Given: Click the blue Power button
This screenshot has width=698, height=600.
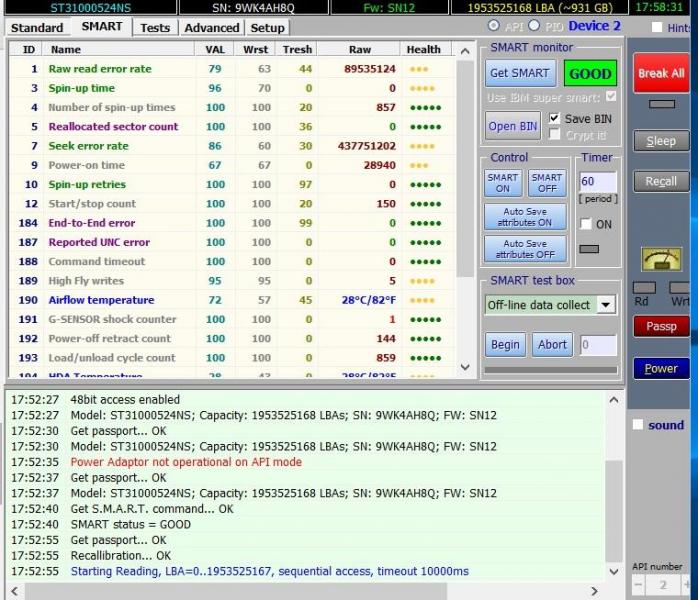Looking at the screenshot, I should (661, 368).
